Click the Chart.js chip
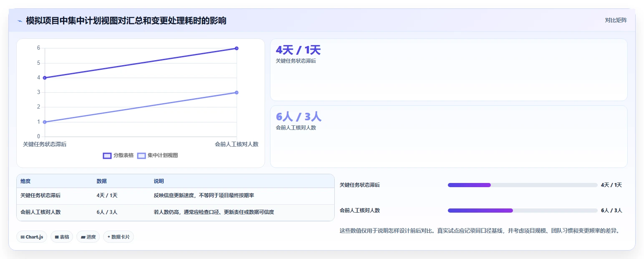This screenshot has width=644, height=259. [32, 237]
